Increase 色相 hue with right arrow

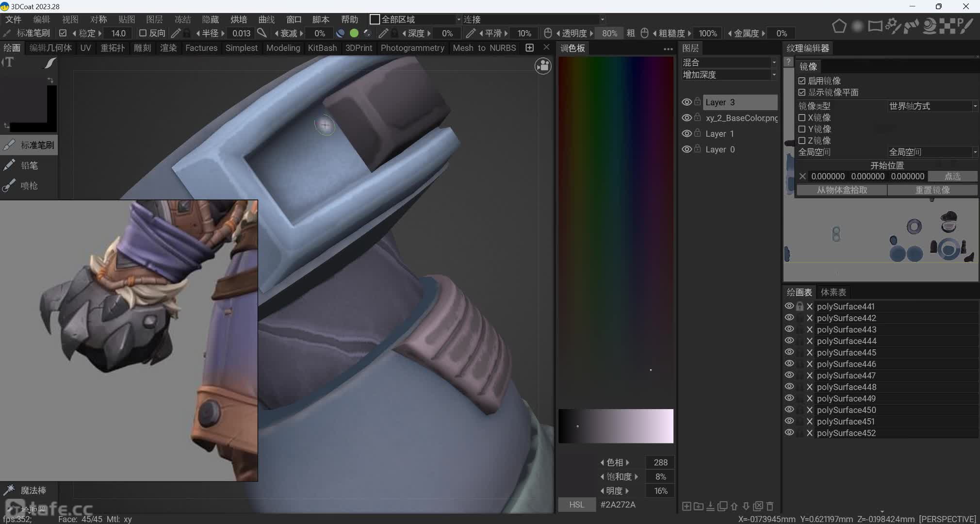(627, 463)
